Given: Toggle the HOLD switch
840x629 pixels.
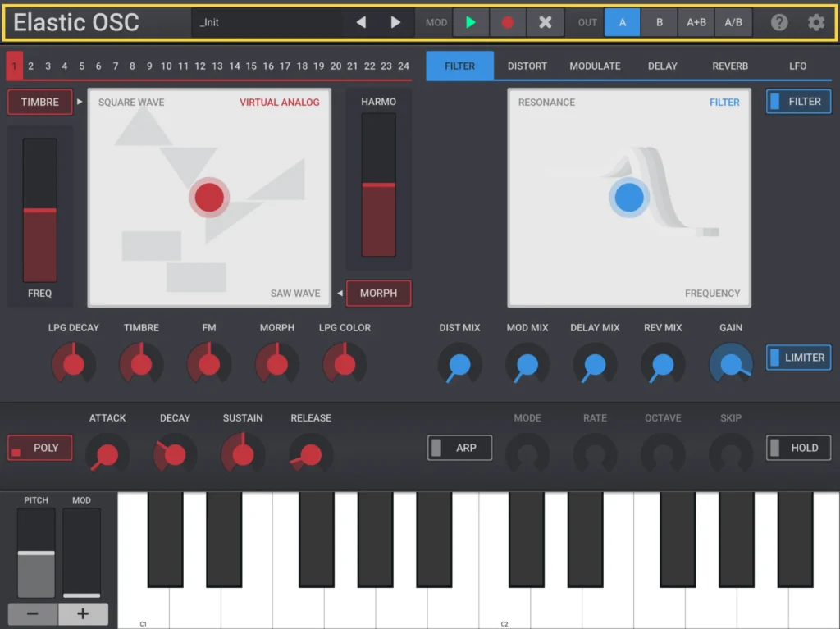Looking at the screenshot, I should 798,448.
